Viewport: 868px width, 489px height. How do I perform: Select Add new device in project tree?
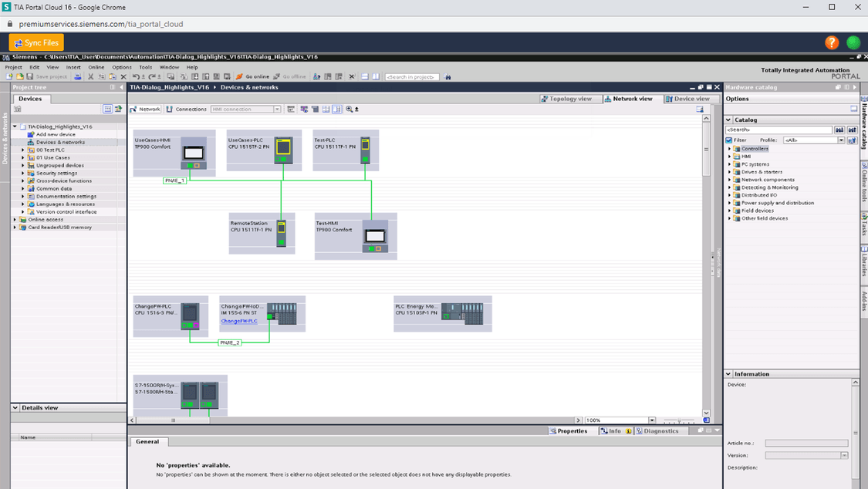[x=56, y=134]
